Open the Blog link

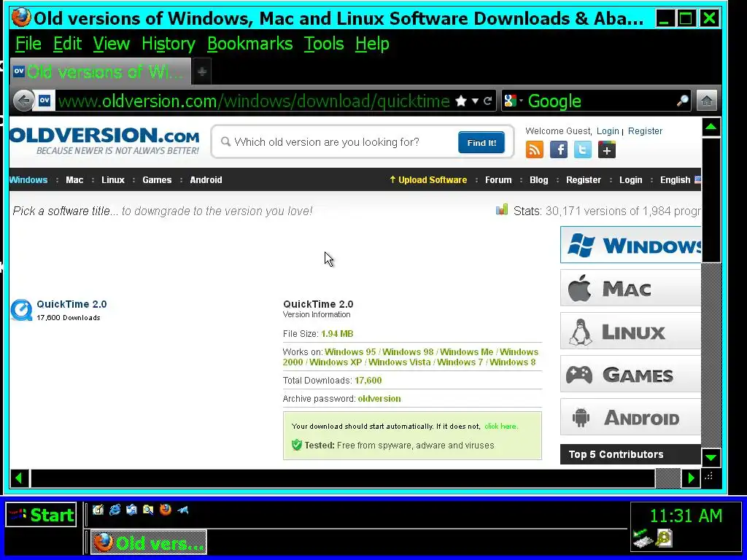(539, 180)
